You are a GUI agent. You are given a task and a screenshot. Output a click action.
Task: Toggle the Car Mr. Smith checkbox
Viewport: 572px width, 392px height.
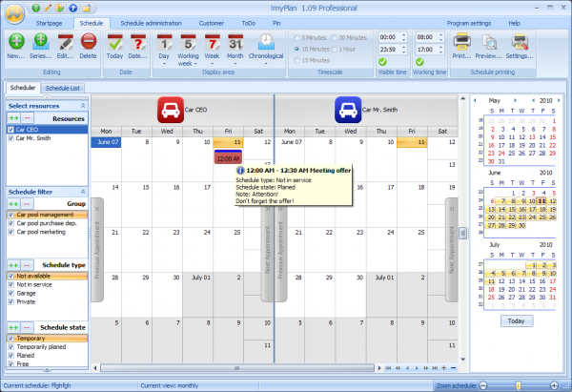10,138
